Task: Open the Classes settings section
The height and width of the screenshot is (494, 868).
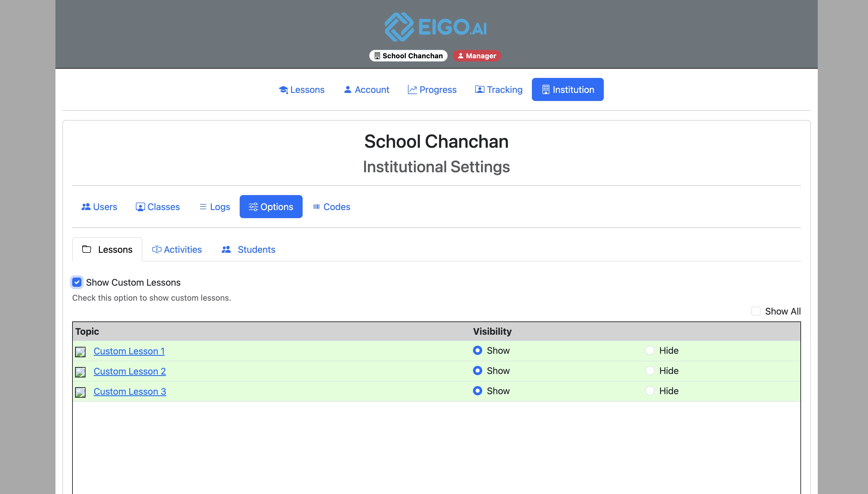Action: tap(158, 207)
